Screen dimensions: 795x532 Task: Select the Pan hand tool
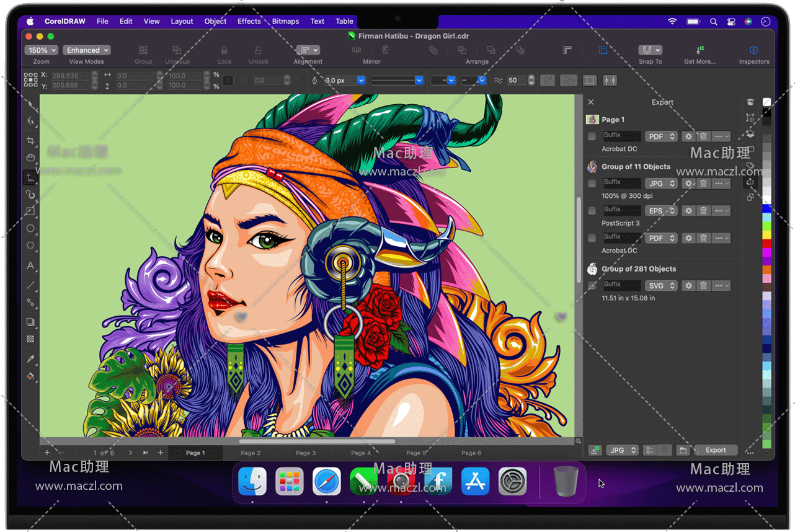pyautogui.click(x=30, y=159)
